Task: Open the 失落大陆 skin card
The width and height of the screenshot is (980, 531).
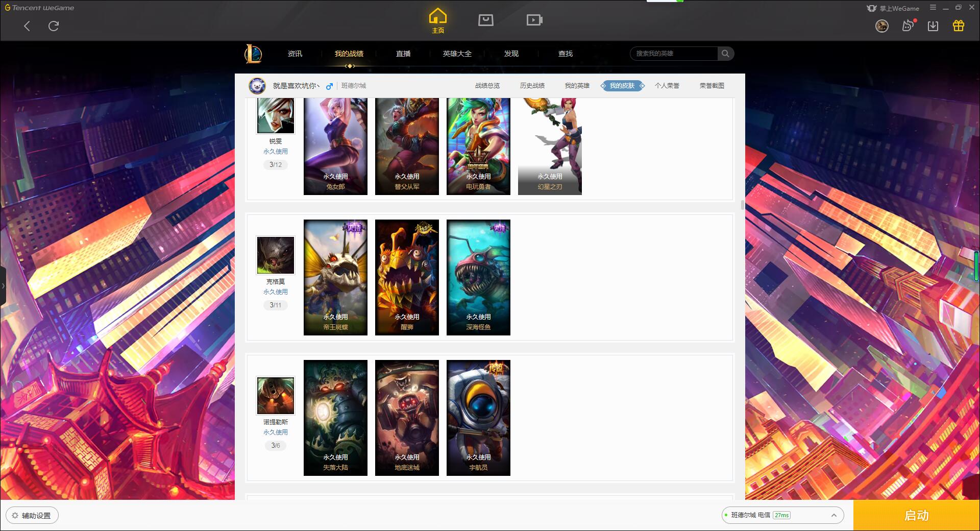Action: 335,418
